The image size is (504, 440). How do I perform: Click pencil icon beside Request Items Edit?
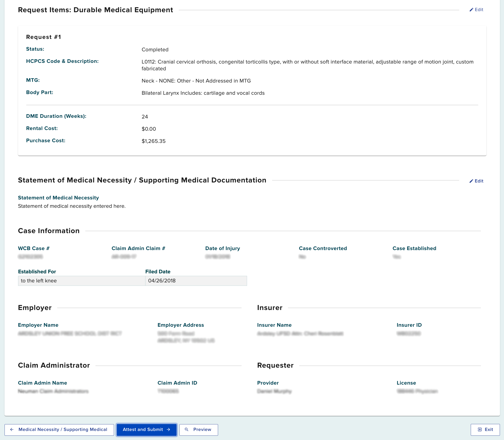(471, 10)
